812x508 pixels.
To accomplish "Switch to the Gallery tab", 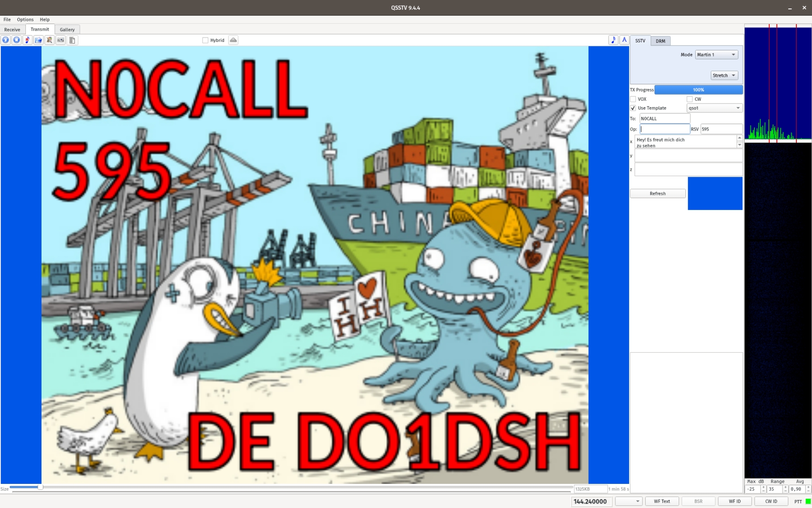I will click(x=67, y=29).
